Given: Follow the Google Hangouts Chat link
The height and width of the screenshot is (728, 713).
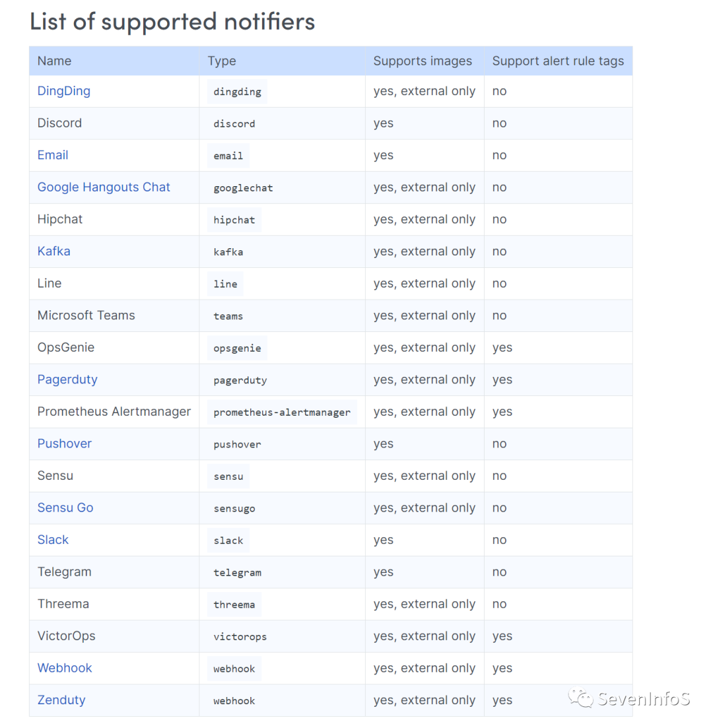Looking at the screenshot, I should 104,187.
